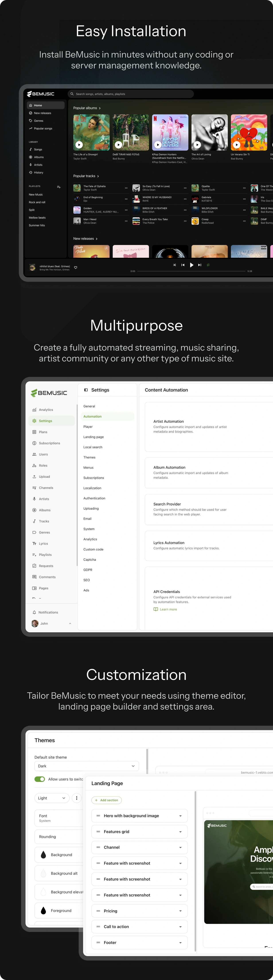Pick the Background alt color swatch
273x980 pixels.
click(x=43, y=874)
